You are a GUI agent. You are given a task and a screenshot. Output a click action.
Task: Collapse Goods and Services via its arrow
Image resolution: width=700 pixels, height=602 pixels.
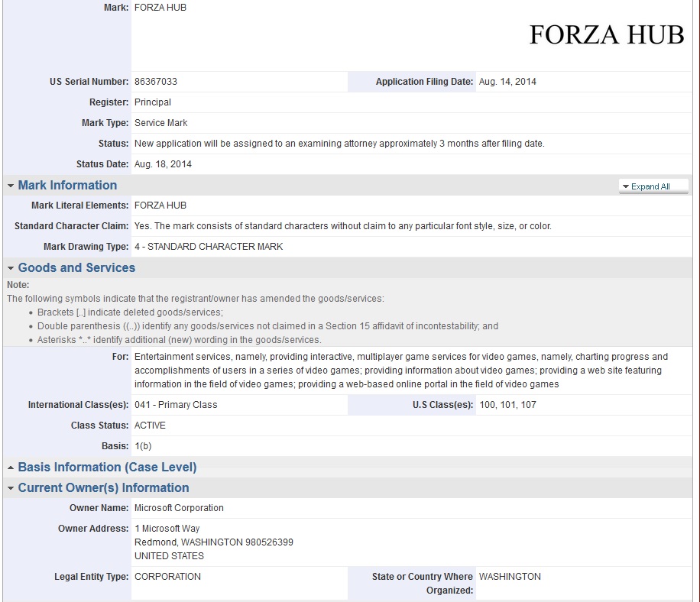point(11,268)
